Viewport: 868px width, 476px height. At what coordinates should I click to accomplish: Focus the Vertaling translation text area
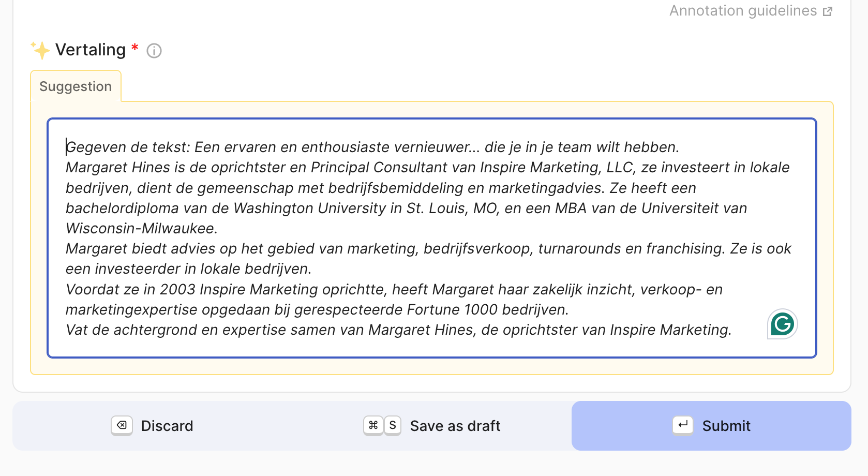[432, 238]
